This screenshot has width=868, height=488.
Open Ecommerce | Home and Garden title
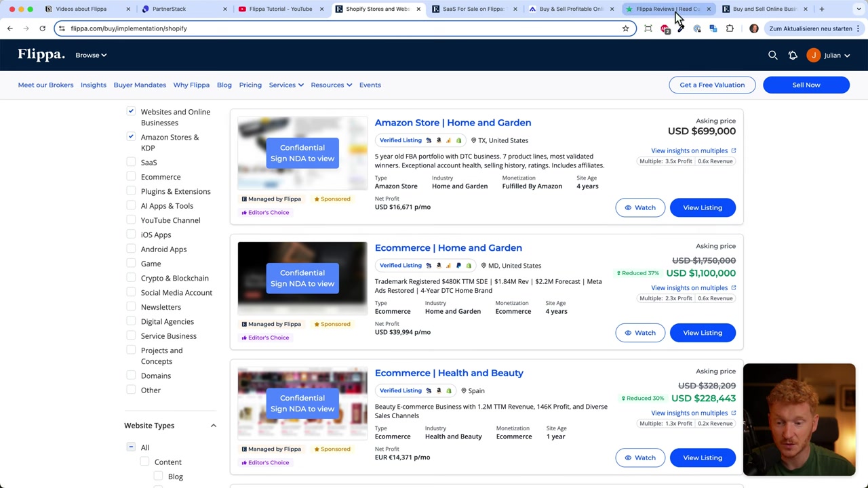448,248
